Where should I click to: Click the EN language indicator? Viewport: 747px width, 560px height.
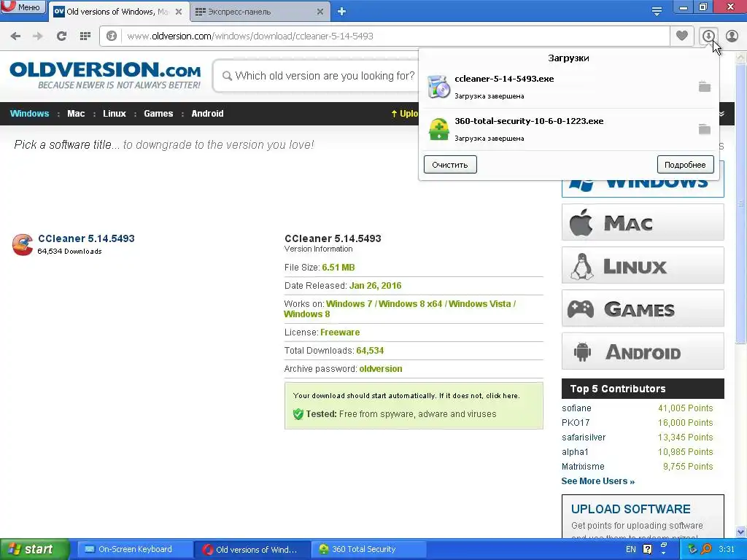pos(631,549)
